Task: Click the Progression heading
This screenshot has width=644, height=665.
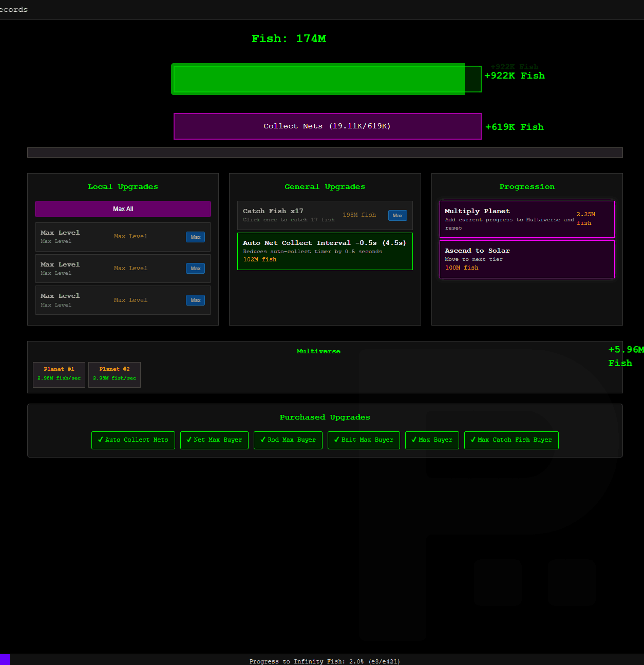Action: (x=527, y=187)
